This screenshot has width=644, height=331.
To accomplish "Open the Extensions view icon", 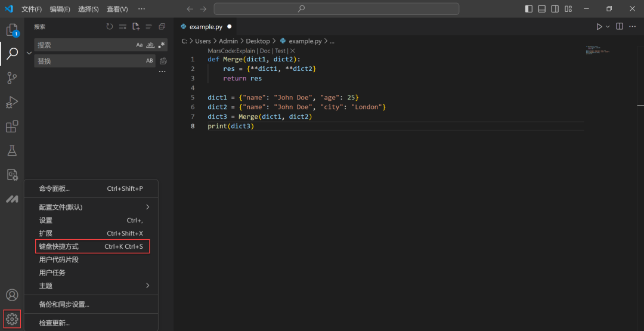I will (x=12, y=126).
